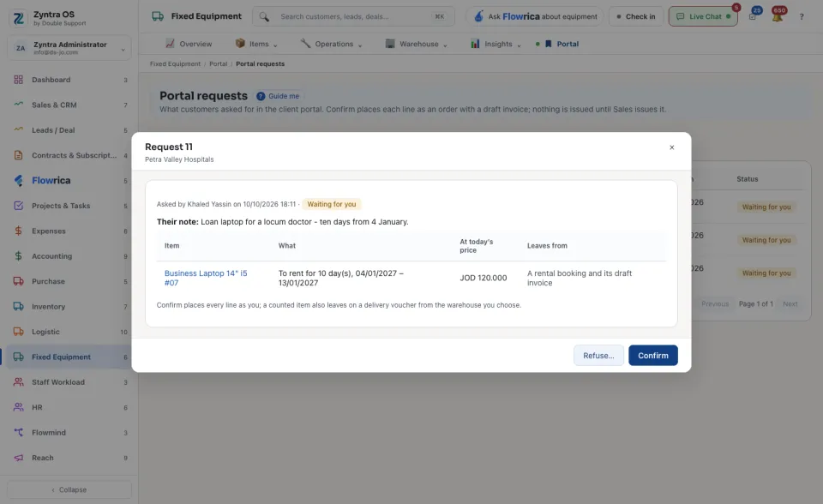823x504 pixels.
Task: Click the search customers input field
Action: (353, 17)
